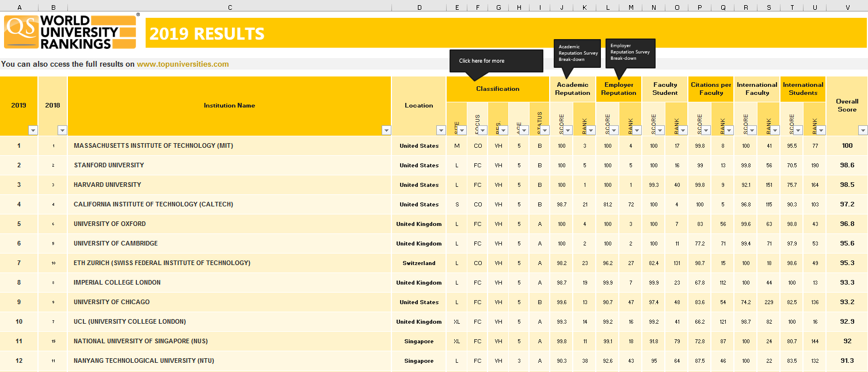Screen dimensions: 868x372
Task: Select the Classification header cell
Action: point(498,89)
